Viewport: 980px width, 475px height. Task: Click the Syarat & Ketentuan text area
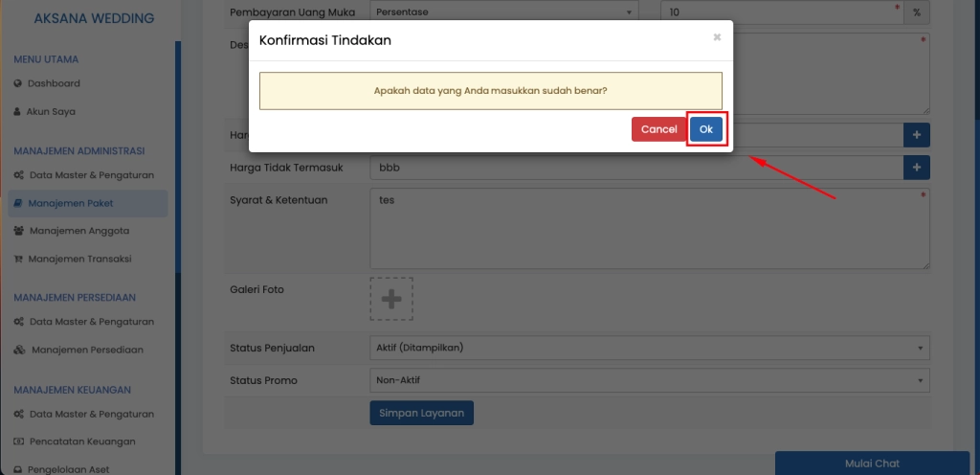coord(649,228)
